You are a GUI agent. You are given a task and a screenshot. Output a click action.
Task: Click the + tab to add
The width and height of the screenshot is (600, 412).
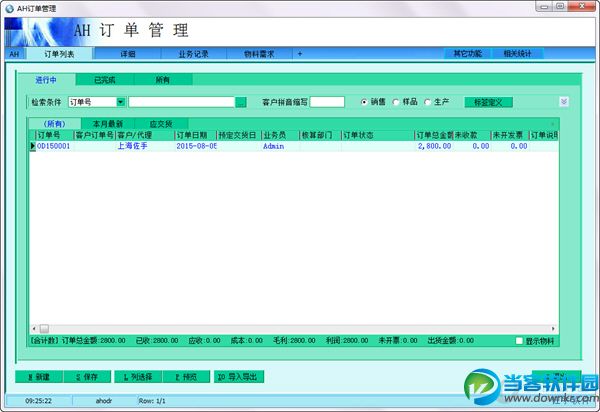300,54
